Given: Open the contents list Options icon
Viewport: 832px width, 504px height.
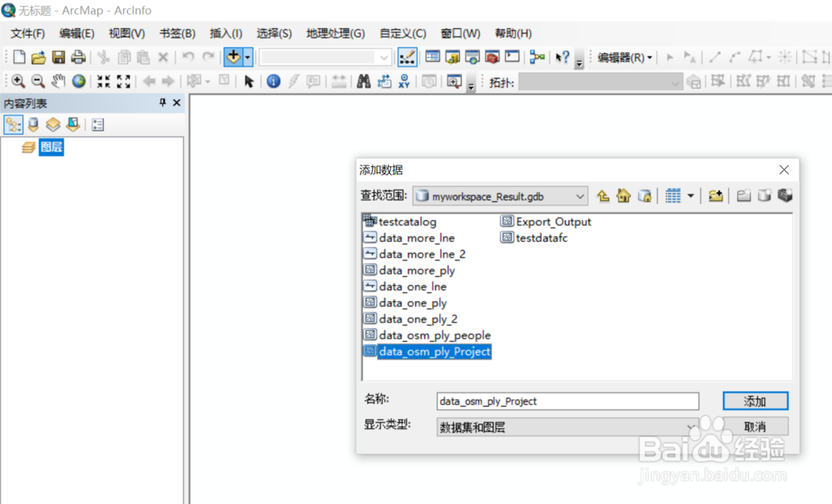Looking at the screenshot, I should [x=97, y=125].
